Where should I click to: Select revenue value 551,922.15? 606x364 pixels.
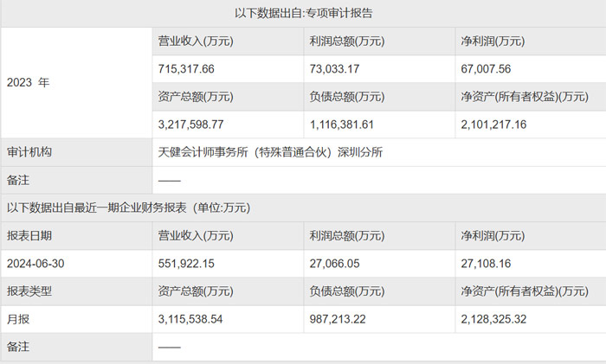[187, 263]
